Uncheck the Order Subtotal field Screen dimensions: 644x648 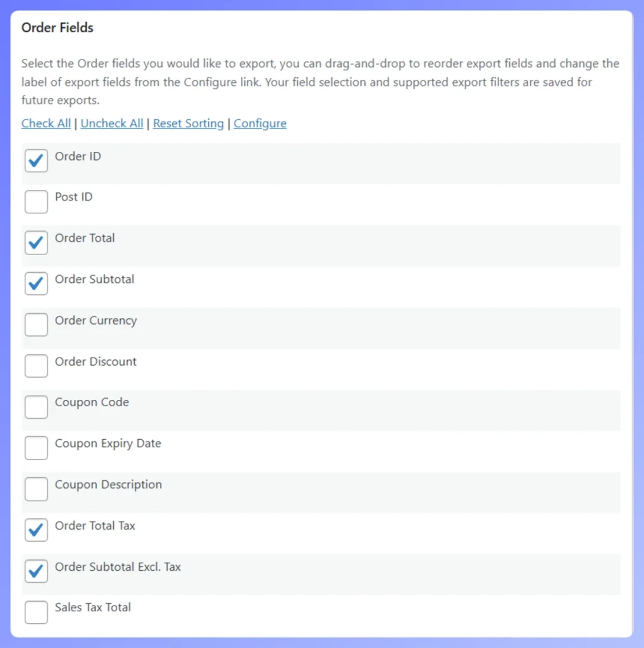tap(36, 283)
